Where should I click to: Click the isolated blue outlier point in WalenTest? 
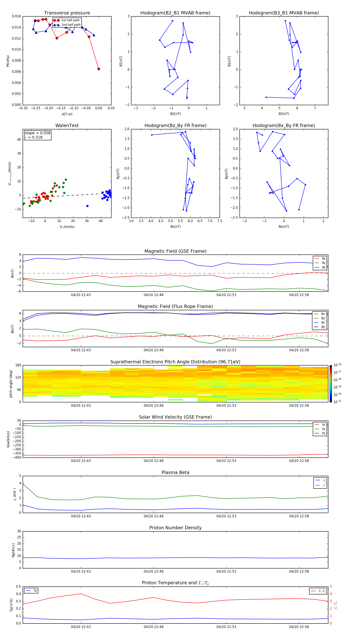(x=87, y=206)
